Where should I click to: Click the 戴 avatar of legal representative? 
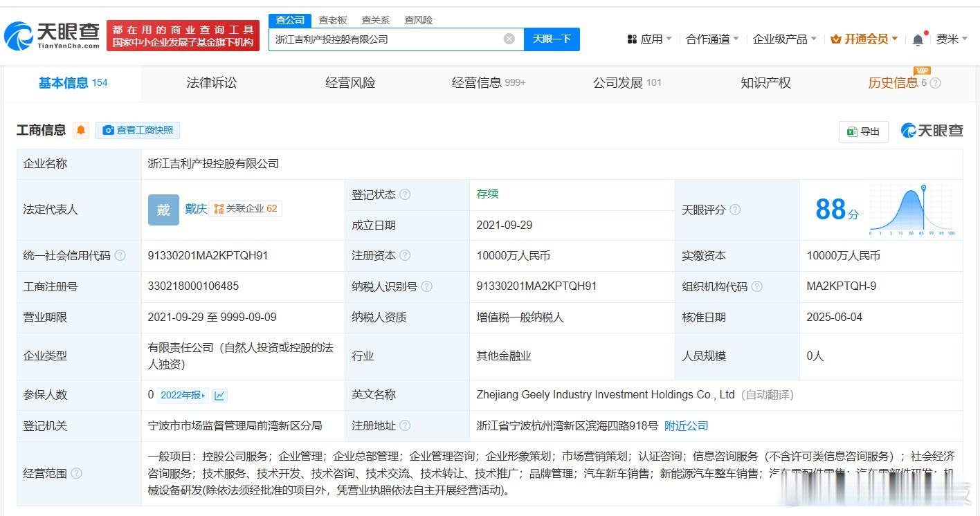pyautogui.click(x=163, y=210)
